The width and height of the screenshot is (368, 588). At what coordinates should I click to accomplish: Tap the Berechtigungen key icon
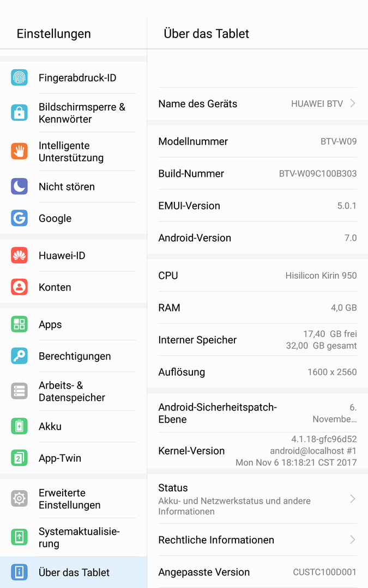pos(19,356)
